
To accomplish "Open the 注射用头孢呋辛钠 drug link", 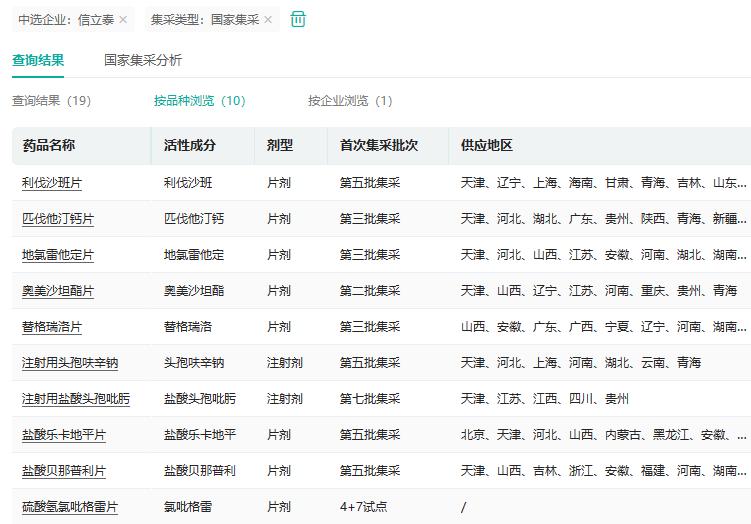I will click(70, 363).
